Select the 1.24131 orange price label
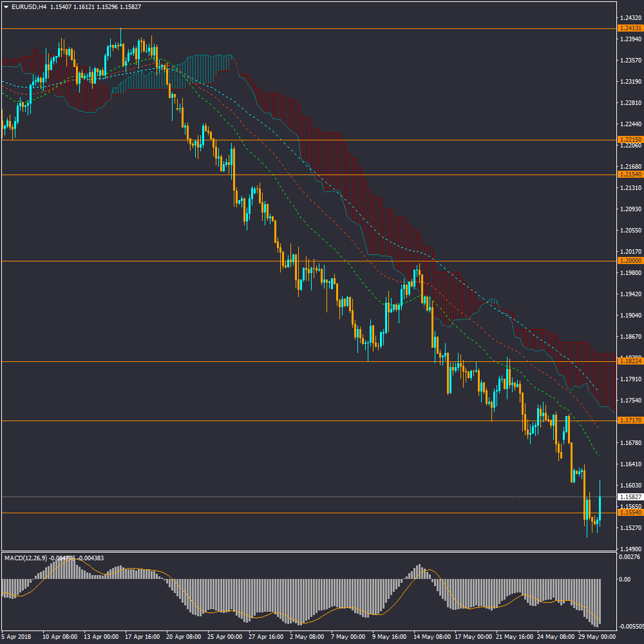The image size is (644, 644). tap(630, 28)
